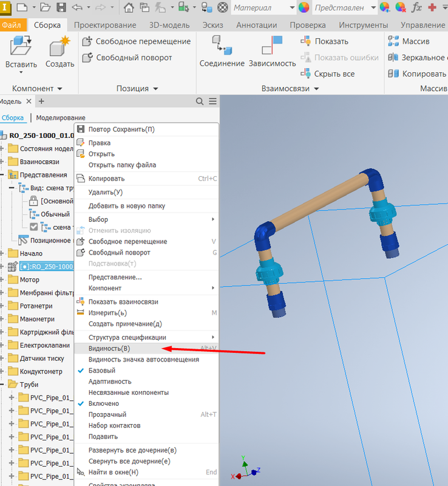Collapse the Труби folder

(2, 385)
